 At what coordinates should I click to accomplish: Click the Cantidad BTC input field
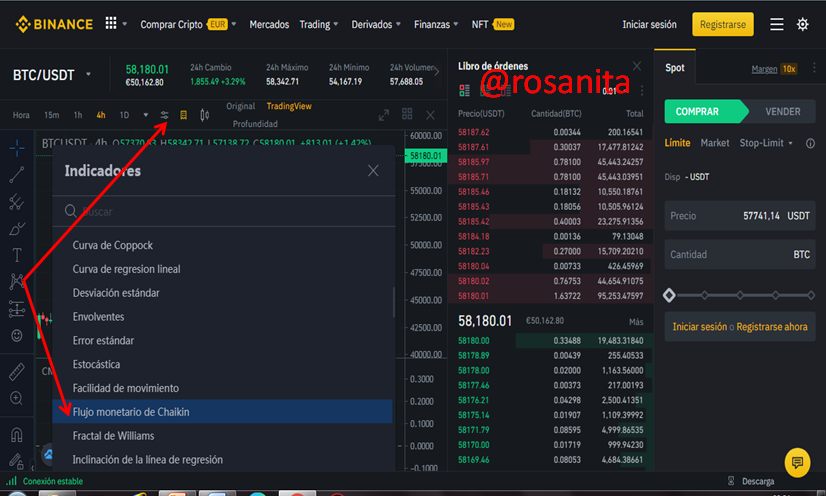740,254
